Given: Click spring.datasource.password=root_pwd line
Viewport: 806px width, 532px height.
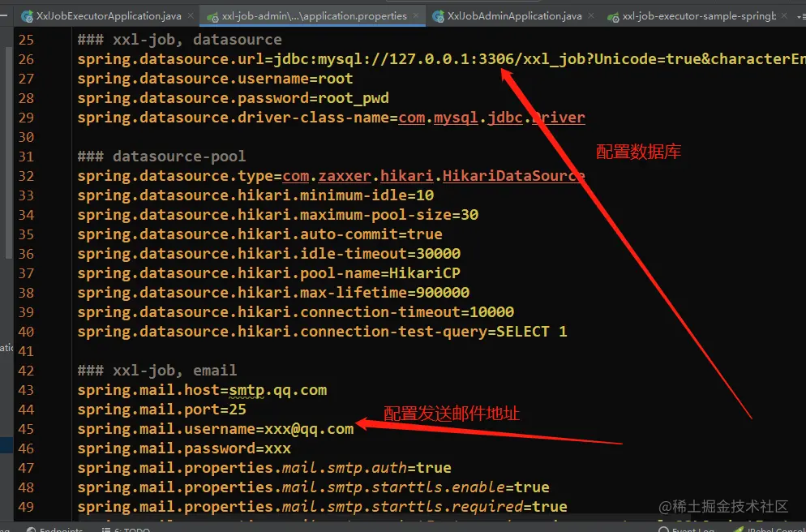Looking at the screenshot, I should 233,98.
